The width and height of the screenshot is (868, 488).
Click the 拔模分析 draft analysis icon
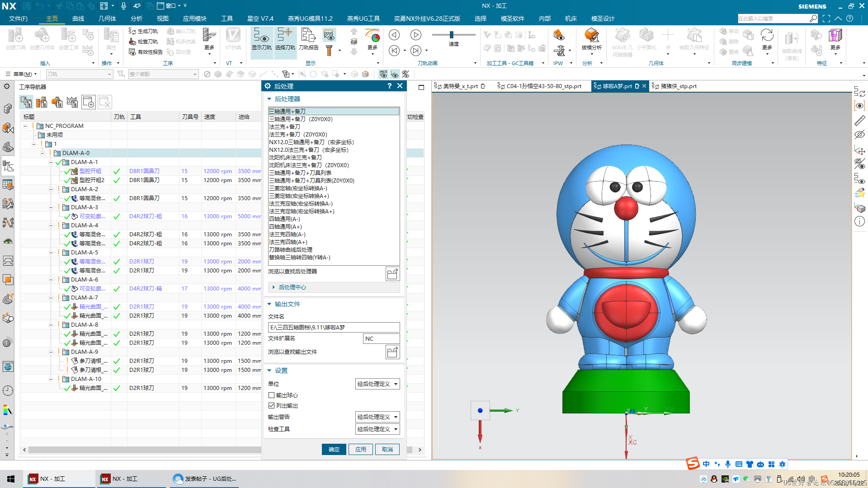[x=591, y=39]
